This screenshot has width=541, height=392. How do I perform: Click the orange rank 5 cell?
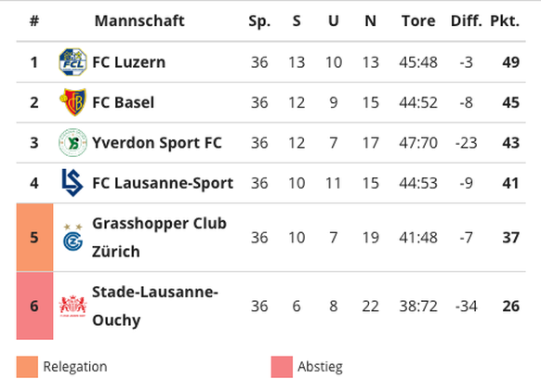pos(34,237)
